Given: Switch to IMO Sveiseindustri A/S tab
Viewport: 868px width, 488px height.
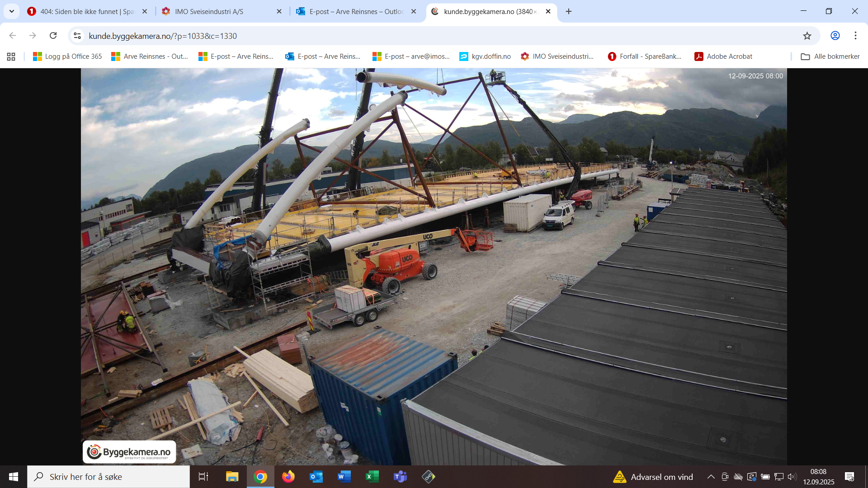Looking at the screenshot, I should tap(209, 11).
